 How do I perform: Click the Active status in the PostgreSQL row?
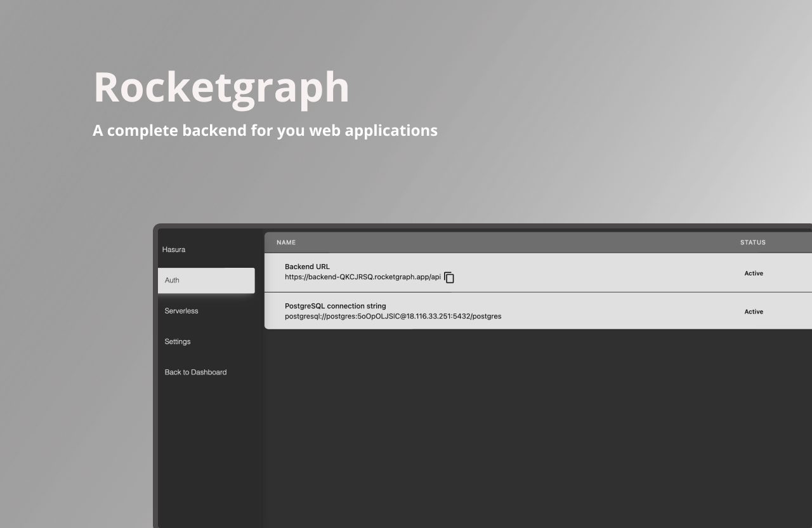tap(754, 312)
